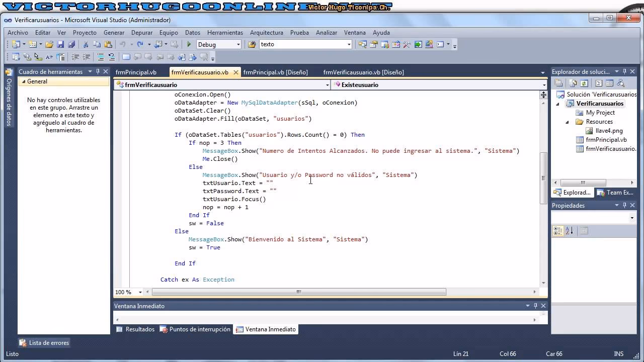The height and width of the screenshot is (362, 644).
Task: Toggle auto-hide pin of Propiedades panel
Action: tap(625, 205)
